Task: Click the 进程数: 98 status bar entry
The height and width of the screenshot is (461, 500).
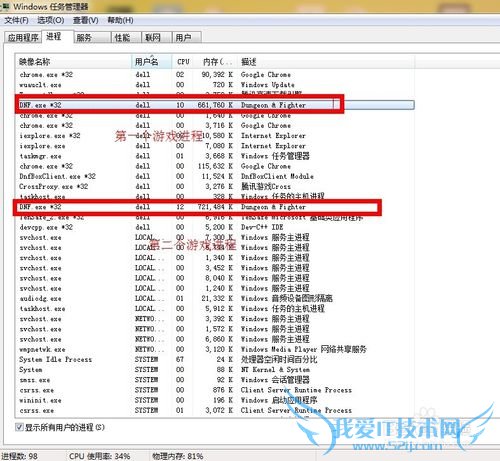Action: [19, 456]
